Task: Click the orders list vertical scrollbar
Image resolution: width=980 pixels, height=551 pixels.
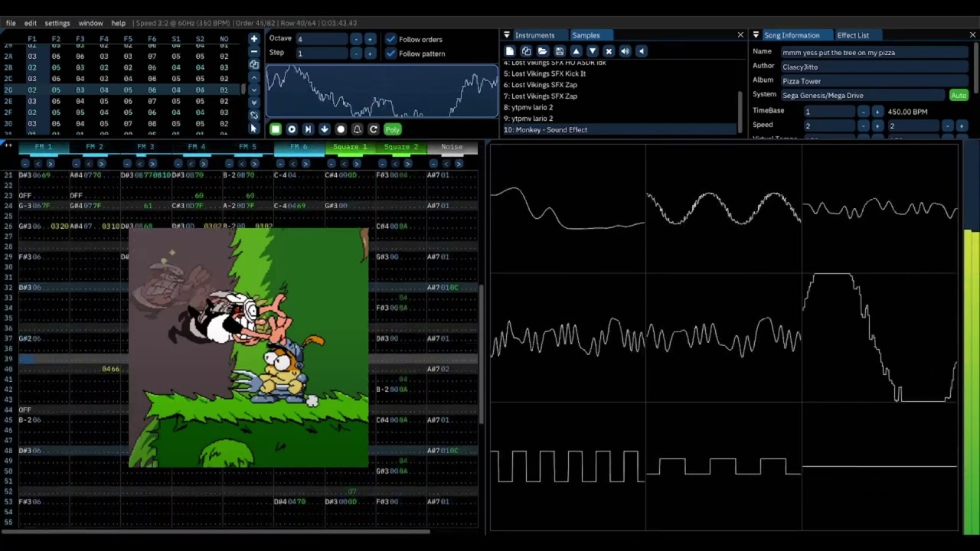Action: pyautogui.click(x=244, y=89)
